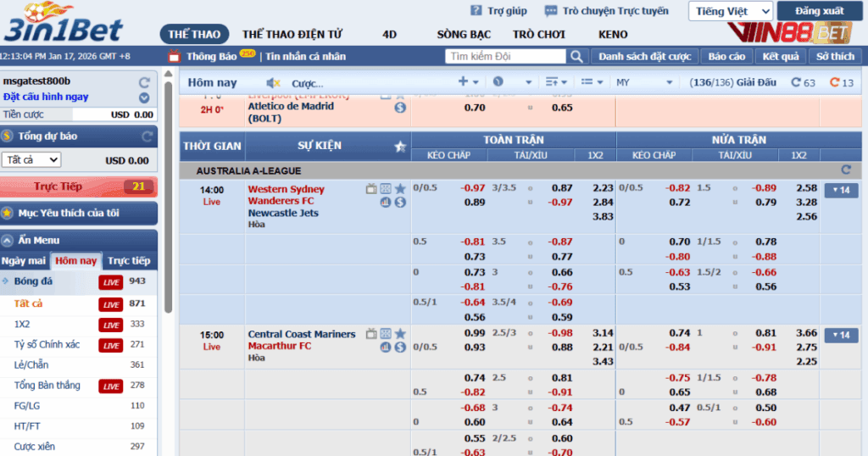Image resolution: width=868 pixels, height=456 pixels.
Task: Click the Đăng xuất logout button
Action: click(x=820, y=11)
